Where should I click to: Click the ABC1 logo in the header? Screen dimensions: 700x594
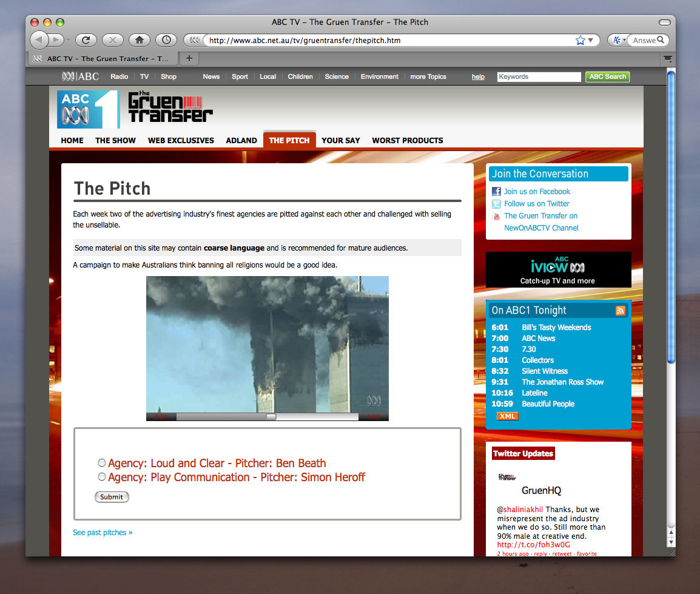pyautogui.click(x=88, y=109)
